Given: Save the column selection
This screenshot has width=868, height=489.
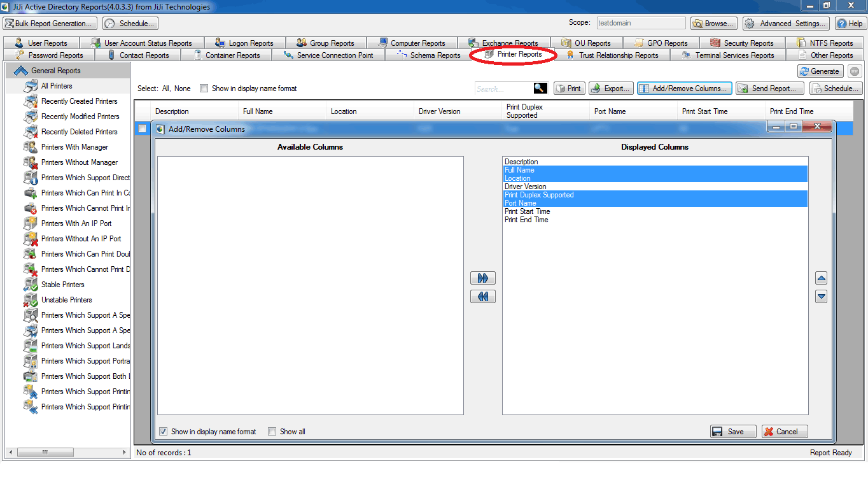Looking at the screenshot, I should [733, 431].
